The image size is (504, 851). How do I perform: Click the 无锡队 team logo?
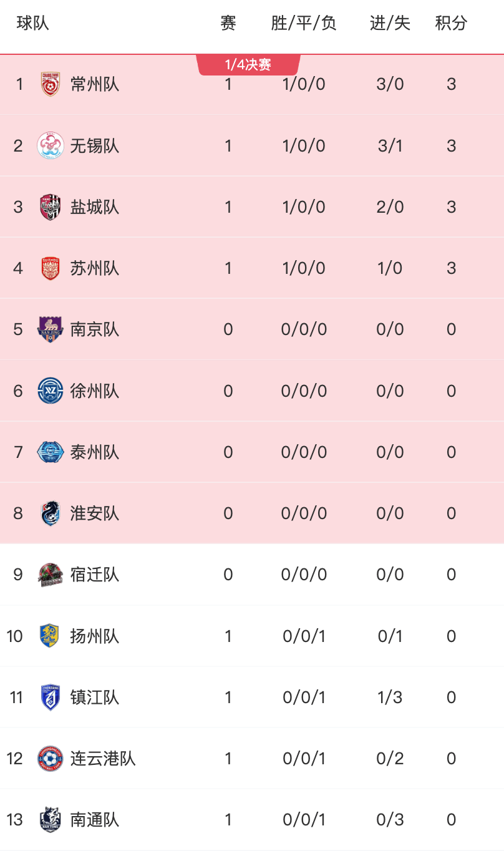pyautogui.click(x=50, y=145)
